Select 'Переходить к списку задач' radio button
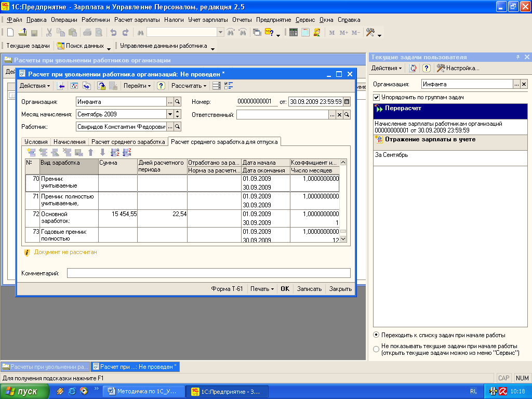 pos(376,335)
